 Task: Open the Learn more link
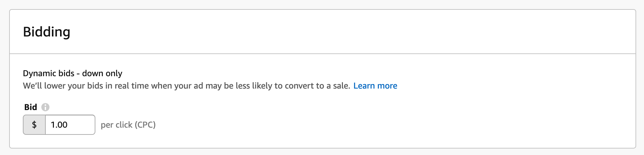point(375,86)
